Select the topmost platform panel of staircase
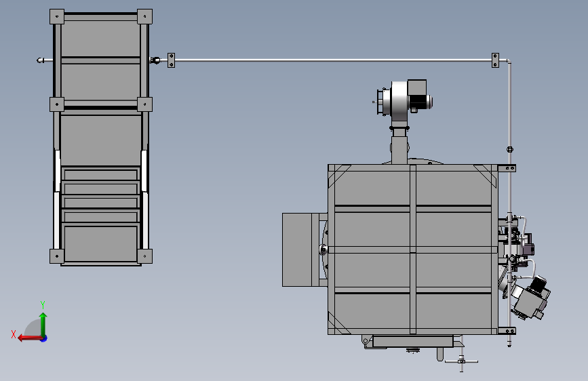The image size is (588, 381). coord(100,39)
